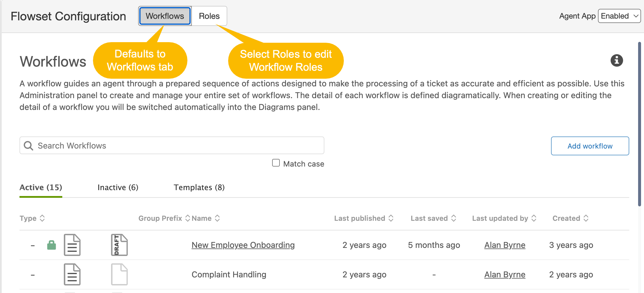The height and width of the screenshot is (293, 644).
Task: Sort by Last published column arrows
Action: 391,218
